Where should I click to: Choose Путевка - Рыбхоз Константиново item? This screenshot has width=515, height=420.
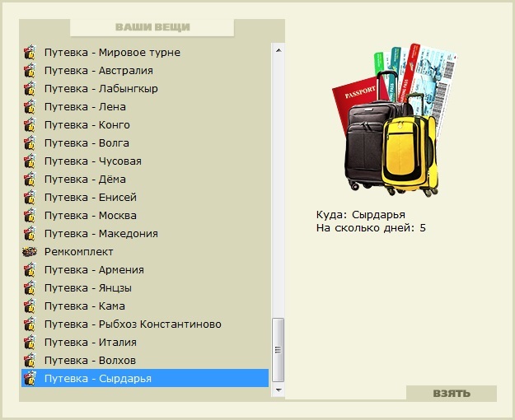coord(145,324)
